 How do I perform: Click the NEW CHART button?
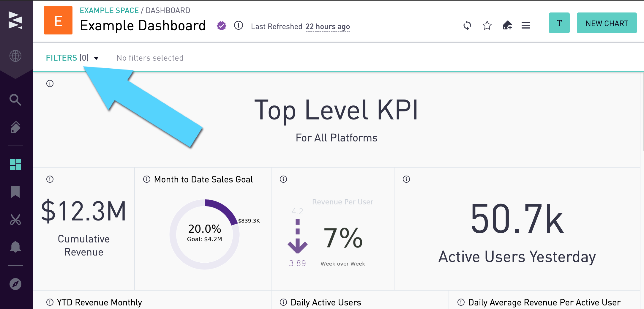pos(607,23)
